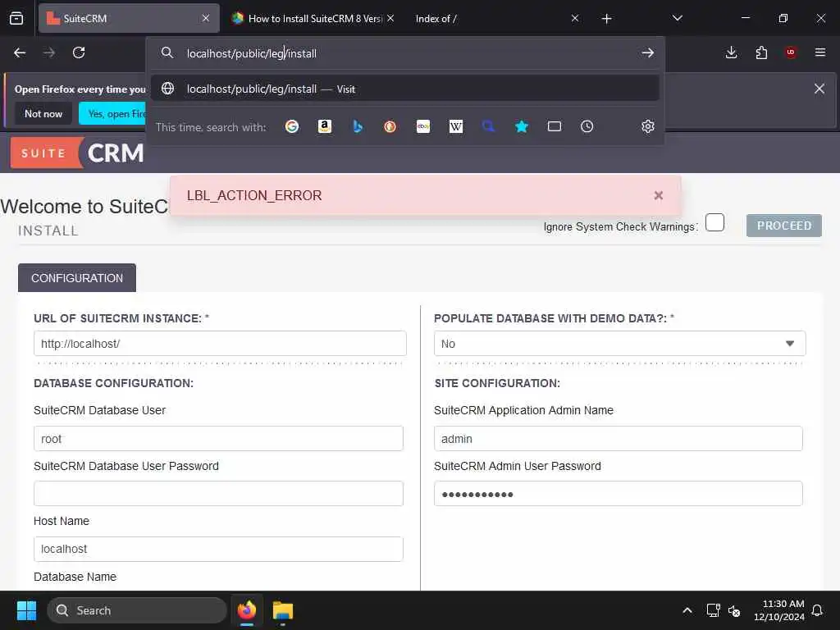Enable Ignore System Check Warnings checkbox
This screenshot has height=630, width=840.
pyautogui.click(x=714, y=222)
